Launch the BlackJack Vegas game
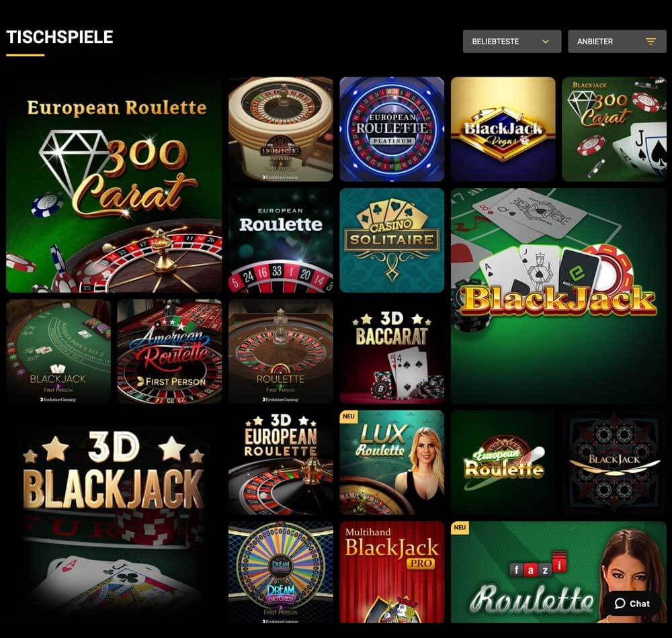This screenshot has height=638, width=672. click(503, 130)
